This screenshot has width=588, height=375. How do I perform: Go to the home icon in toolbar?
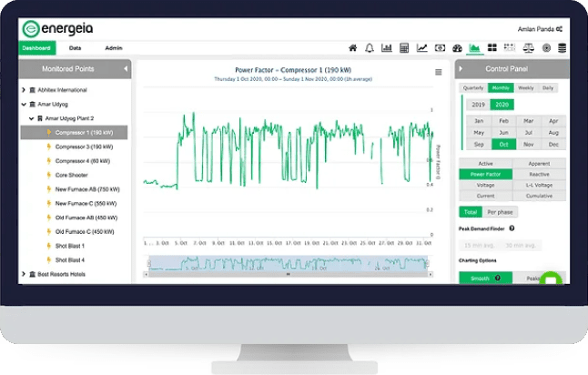point(353,48)
